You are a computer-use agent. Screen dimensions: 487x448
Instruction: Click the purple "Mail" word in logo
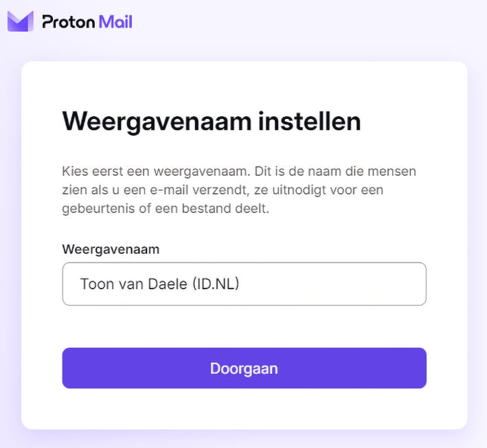(115, 22)
